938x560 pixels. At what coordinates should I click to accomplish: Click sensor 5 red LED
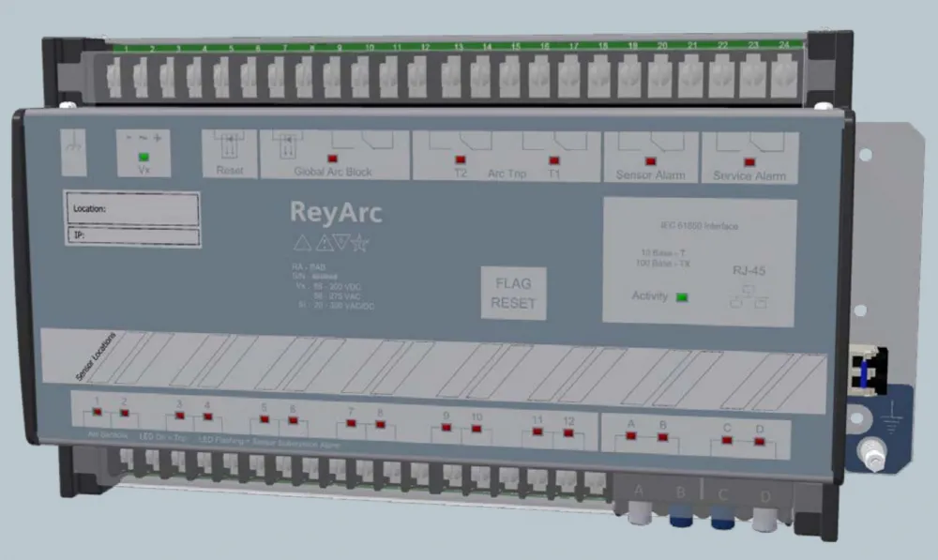click(x=265, y=419)
